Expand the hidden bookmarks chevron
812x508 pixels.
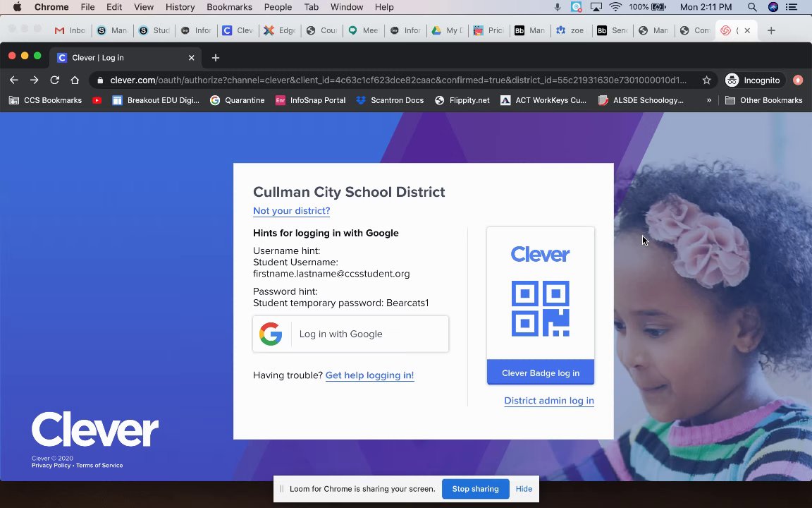click(x=709, y=100)
